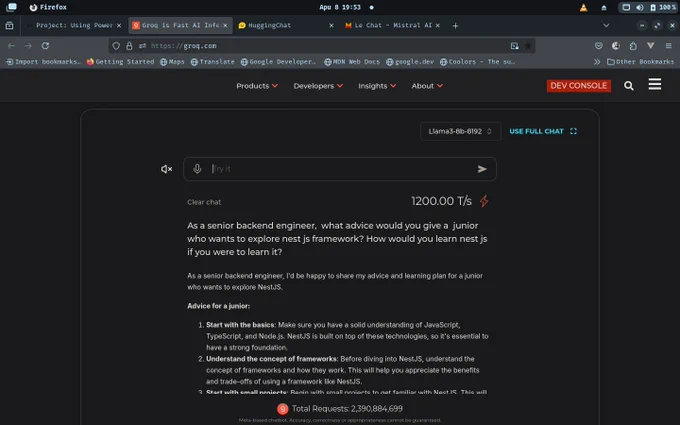Open the Google Developers bookmark
Screen dimensions: 680x425
(278, 62)
